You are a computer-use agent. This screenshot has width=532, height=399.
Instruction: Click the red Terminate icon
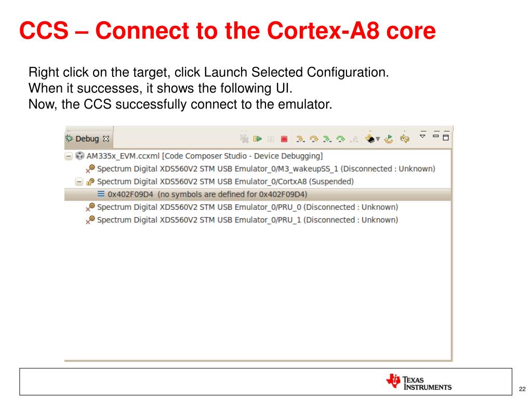(x=284, y=139)
